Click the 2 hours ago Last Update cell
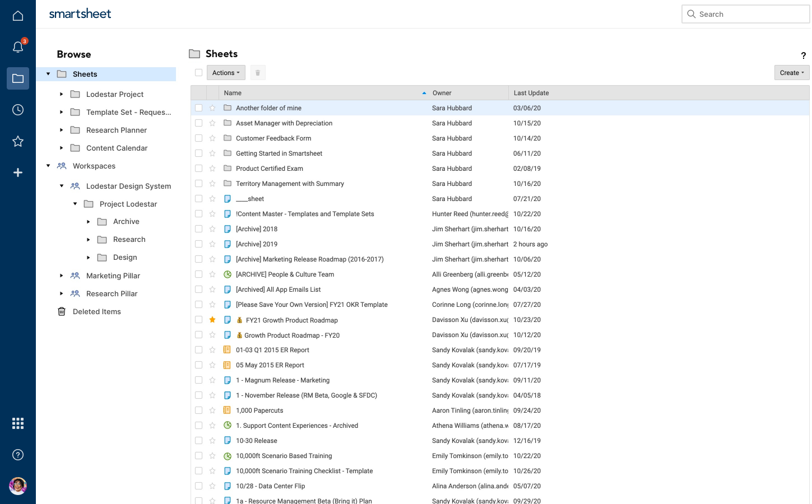 (530, 244)
